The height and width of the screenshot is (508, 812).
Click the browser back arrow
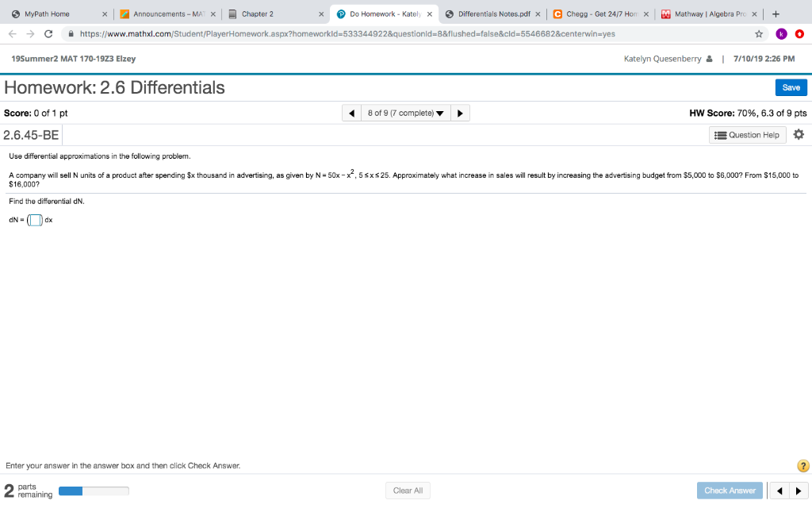tap(10, 35)
